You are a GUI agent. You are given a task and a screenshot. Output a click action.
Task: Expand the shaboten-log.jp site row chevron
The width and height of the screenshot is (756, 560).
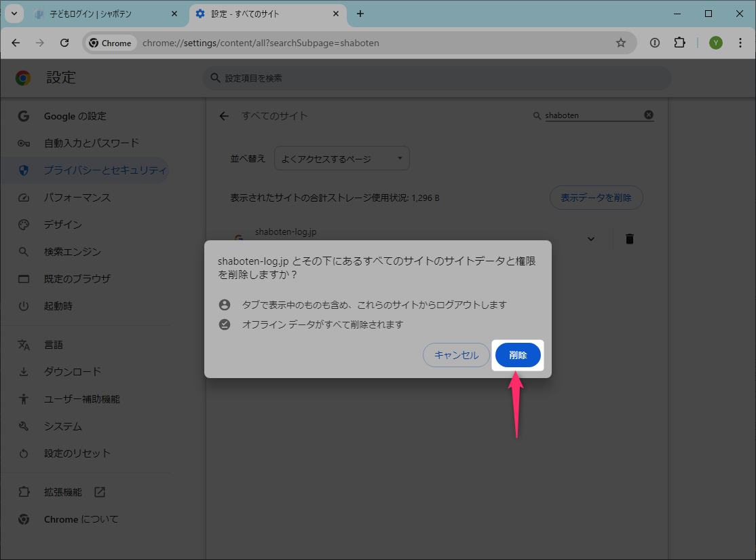[591, 239]
